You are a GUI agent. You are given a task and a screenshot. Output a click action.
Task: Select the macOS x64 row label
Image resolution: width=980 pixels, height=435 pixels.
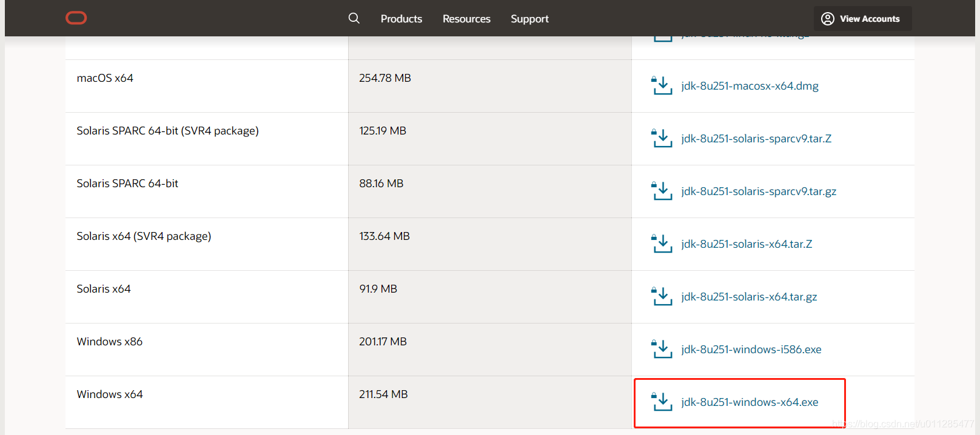[105, 78]
